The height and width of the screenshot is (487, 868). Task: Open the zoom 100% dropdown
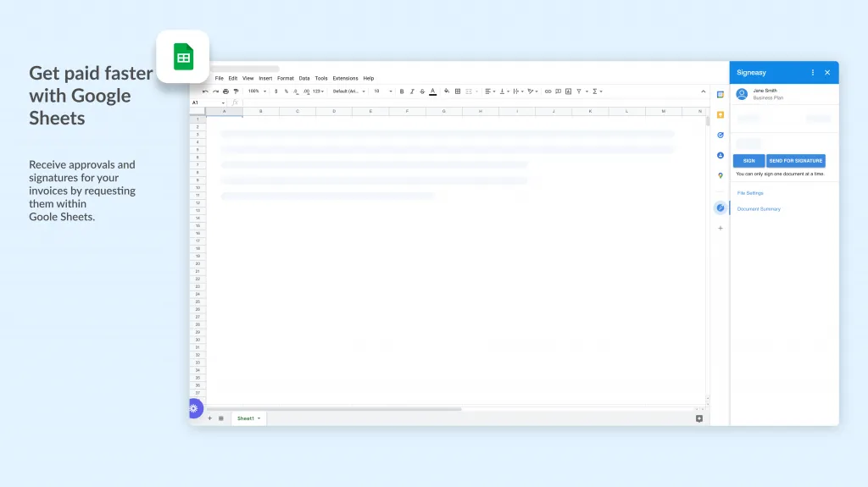click(x=258, y=91)
